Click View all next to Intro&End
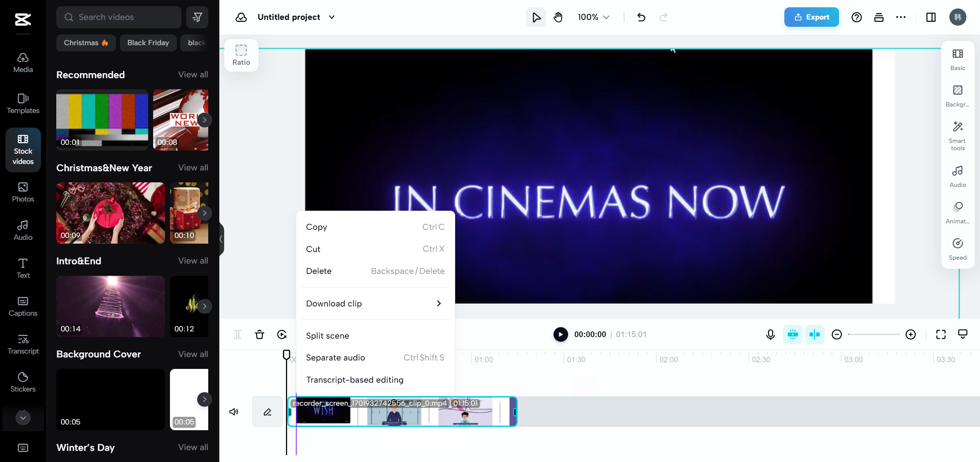 coord(193,261)
